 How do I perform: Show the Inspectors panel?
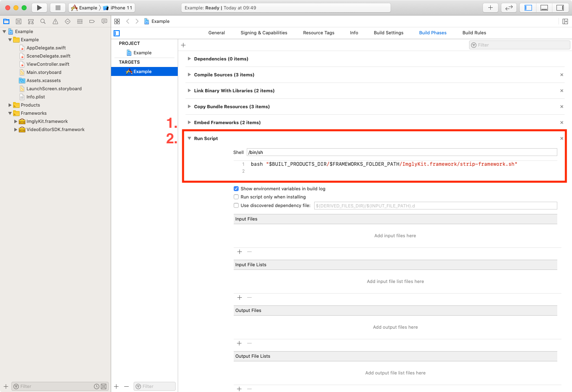560,8
